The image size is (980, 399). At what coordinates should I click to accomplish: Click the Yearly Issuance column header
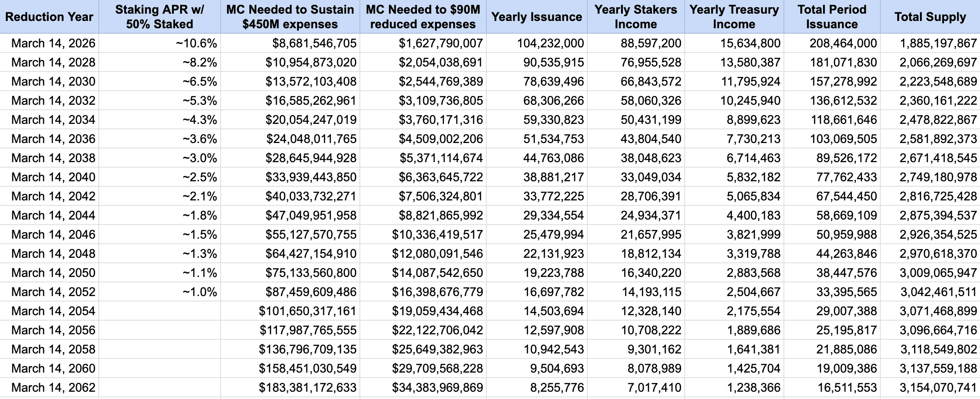coord(536,17)
